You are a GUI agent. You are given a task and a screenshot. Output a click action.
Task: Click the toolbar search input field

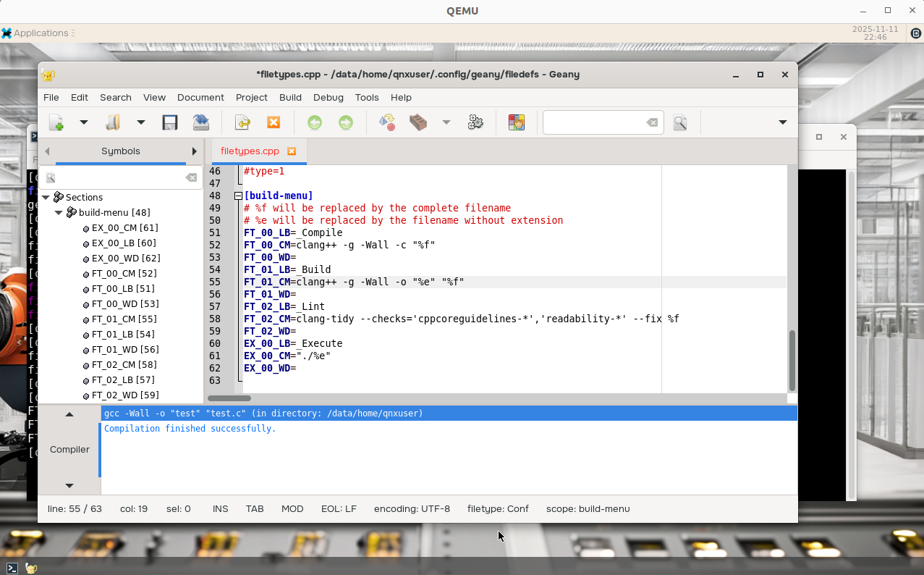click(593, 122)
